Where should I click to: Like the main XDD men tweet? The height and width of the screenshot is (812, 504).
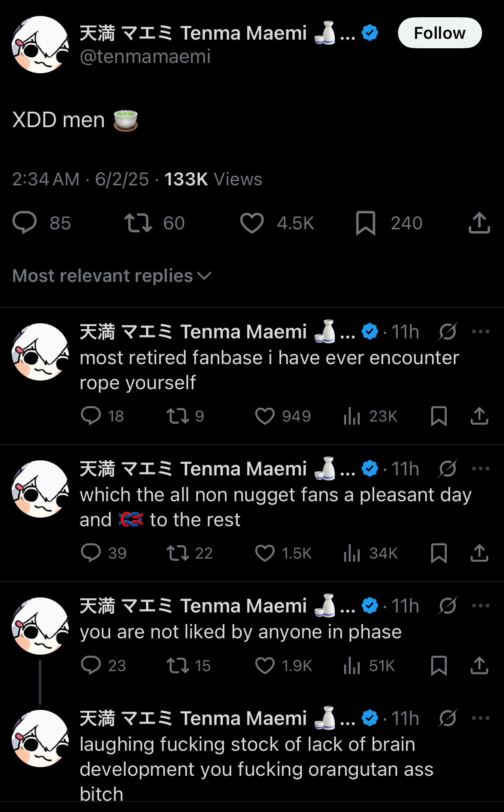click(x=252, y=223)
